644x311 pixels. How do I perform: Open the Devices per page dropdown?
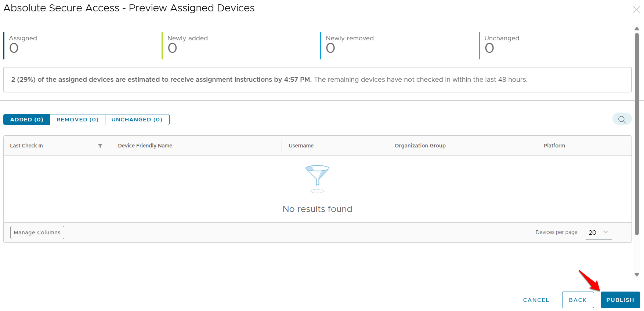click(598, 233)
